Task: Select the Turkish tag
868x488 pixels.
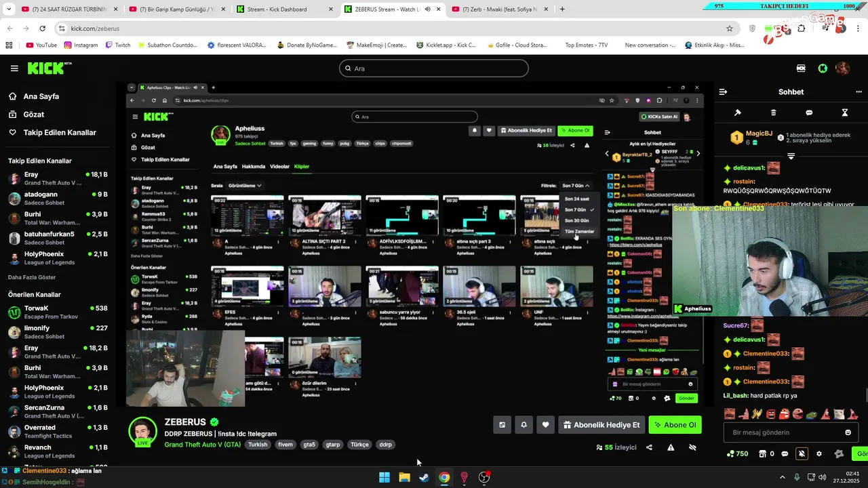Action: [258, 445]
